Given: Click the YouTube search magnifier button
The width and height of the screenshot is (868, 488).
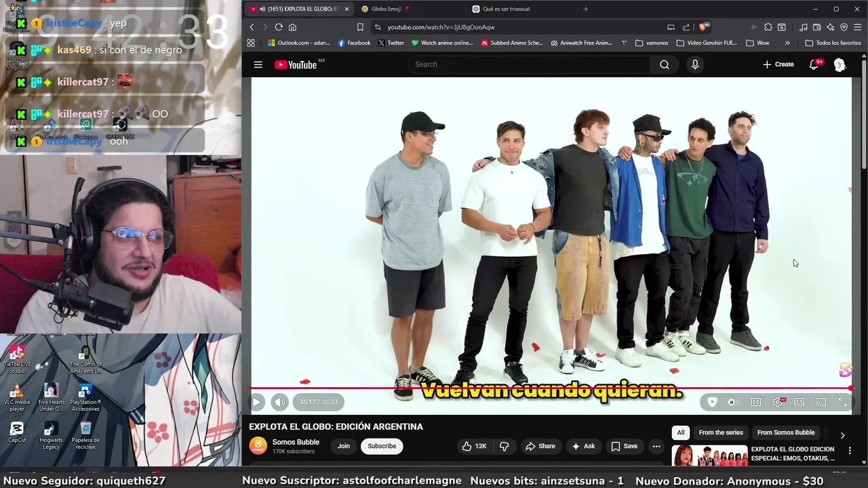Looking at the screenshot, I should (x=665, y=64).
